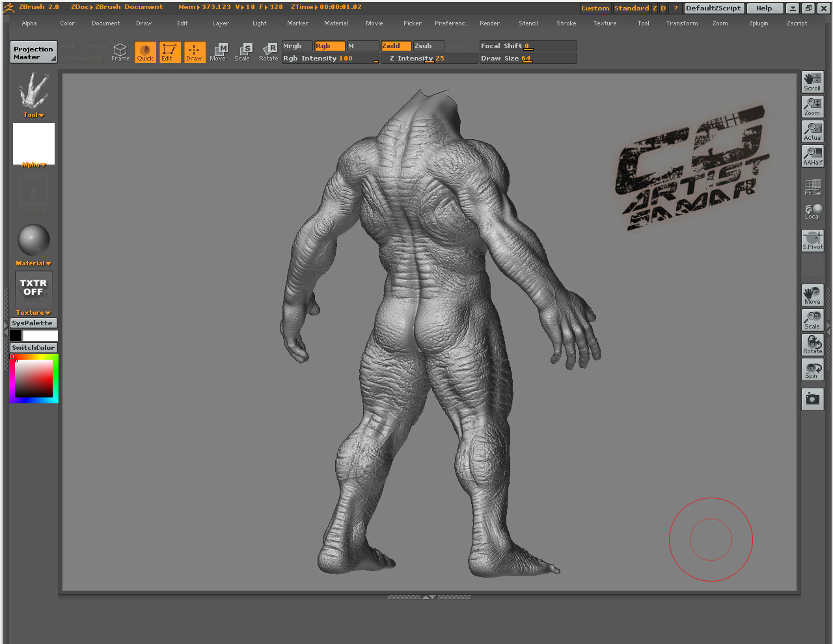Image resolution: width=833 pixels, height=644 pixels.
Task: Click the camera snapshot icon
Action: coord(812,399)
